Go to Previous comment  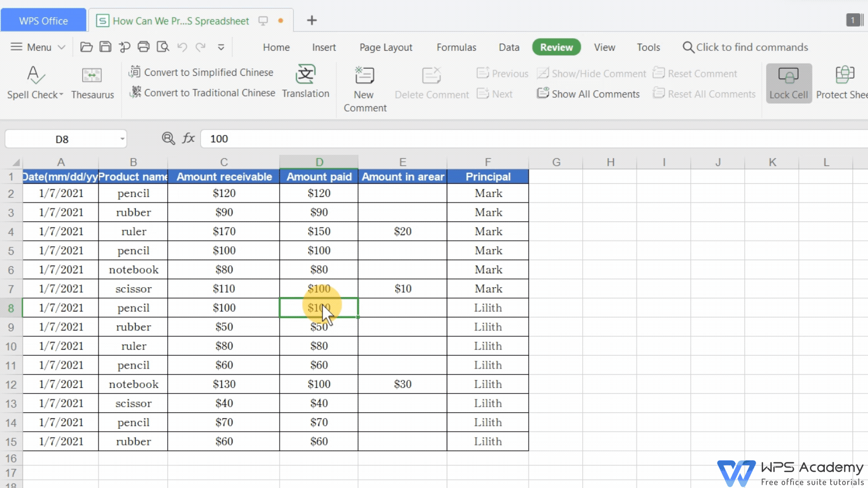(x=503, y=74)
